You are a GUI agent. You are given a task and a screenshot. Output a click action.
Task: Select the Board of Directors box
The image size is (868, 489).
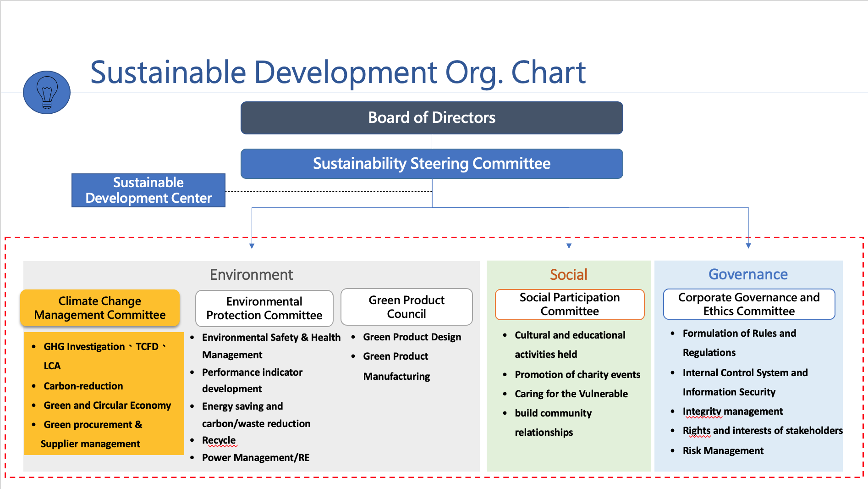(431, 118)
